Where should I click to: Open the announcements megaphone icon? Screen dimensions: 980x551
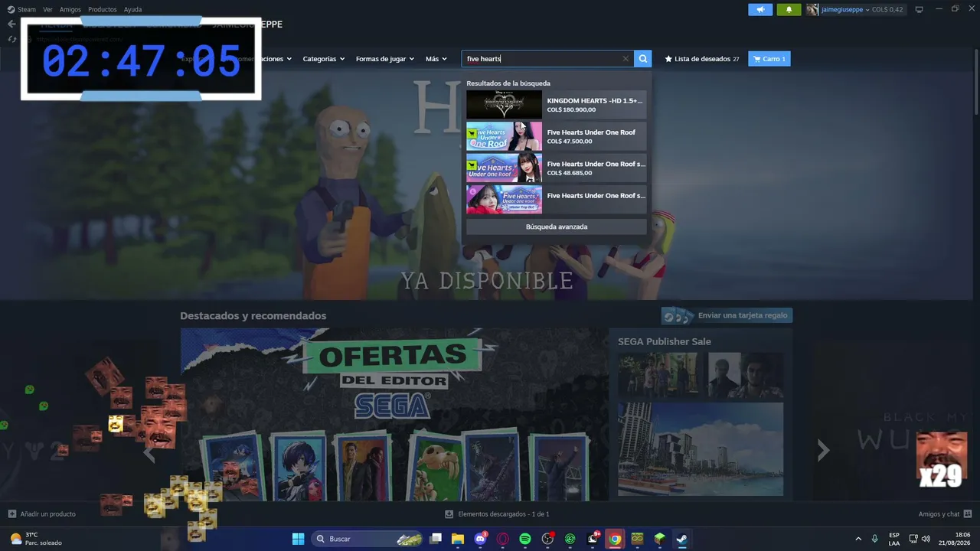(760, 9)
